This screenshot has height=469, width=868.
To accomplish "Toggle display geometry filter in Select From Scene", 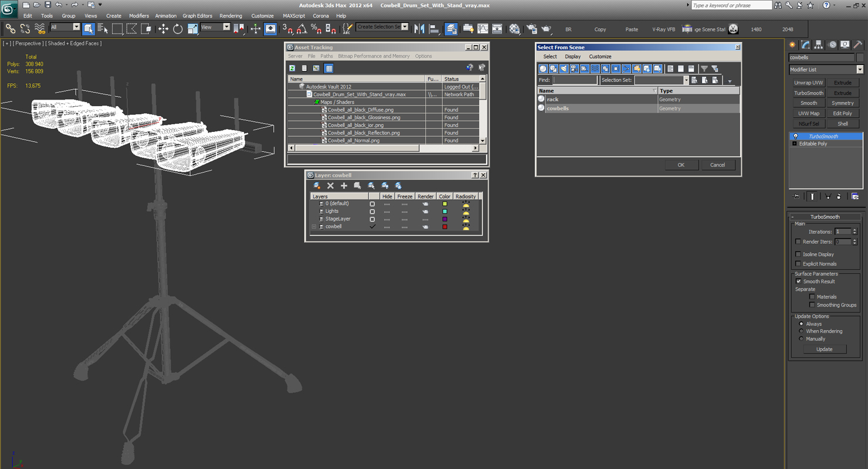I will tap(543, 69).
